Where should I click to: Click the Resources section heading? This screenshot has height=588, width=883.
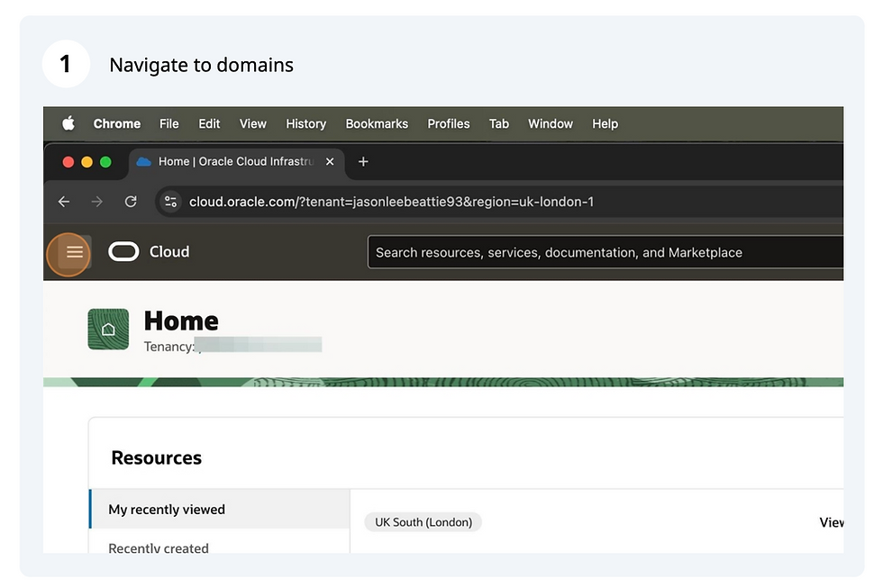click(x=157, y=457)
